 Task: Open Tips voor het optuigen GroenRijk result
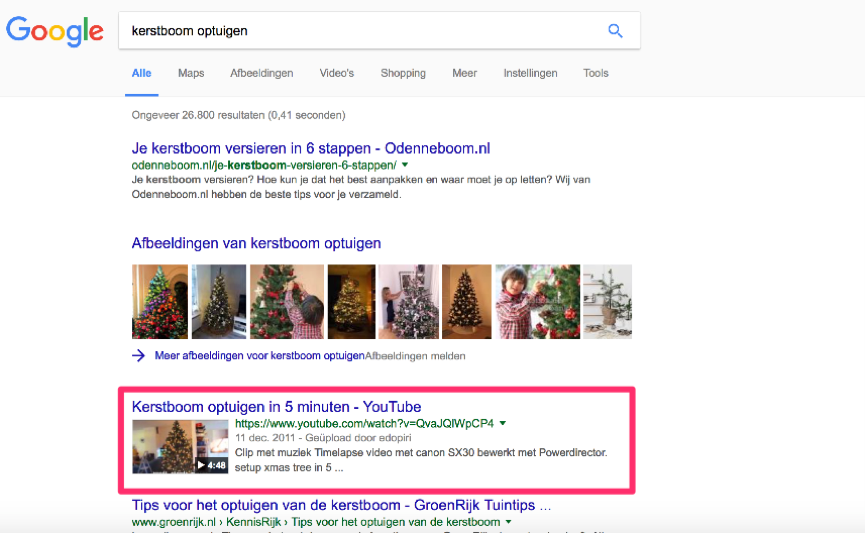[341, 505]
